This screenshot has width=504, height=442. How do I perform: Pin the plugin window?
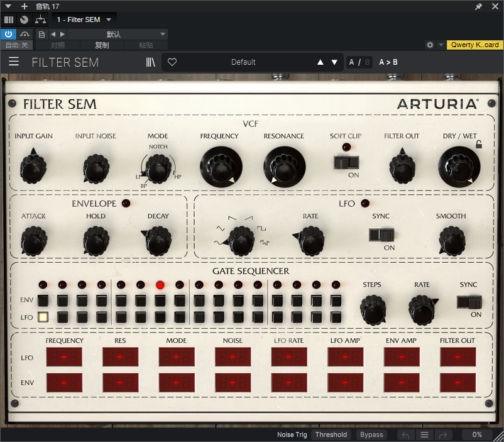pos(478,6)
